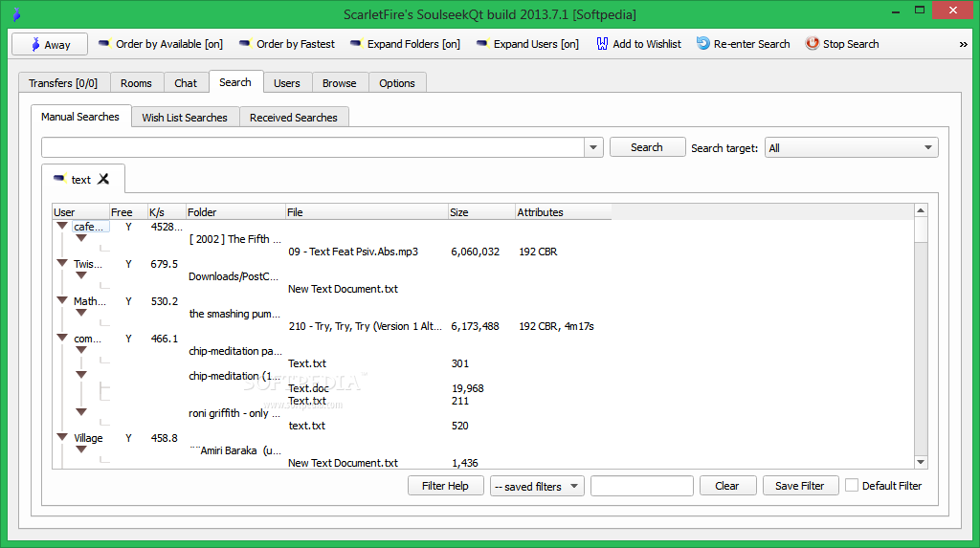
Task: Click the Stop Search icon
Action: pyautogui.click(x=812, y=44)
